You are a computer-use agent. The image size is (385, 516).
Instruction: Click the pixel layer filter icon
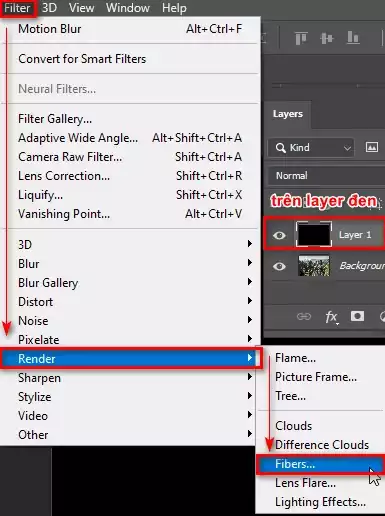tap(372, 147)
